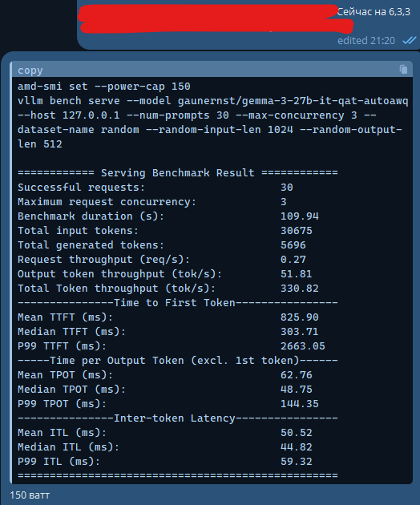
Task: Click output token throughput value 51.81
Action: click(297, 274)
